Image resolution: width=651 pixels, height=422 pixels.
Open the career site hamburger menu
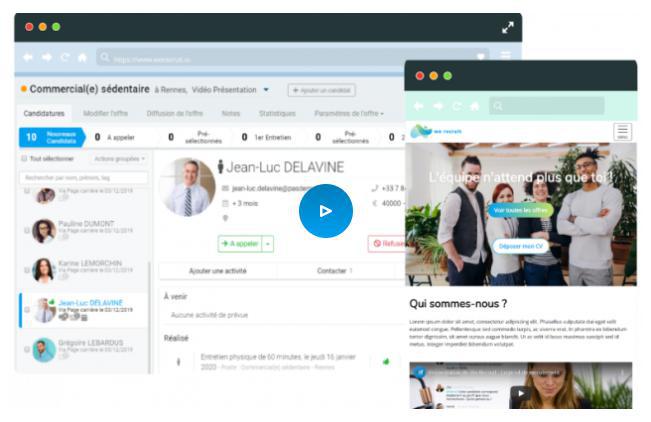click(x=622, y=132)
